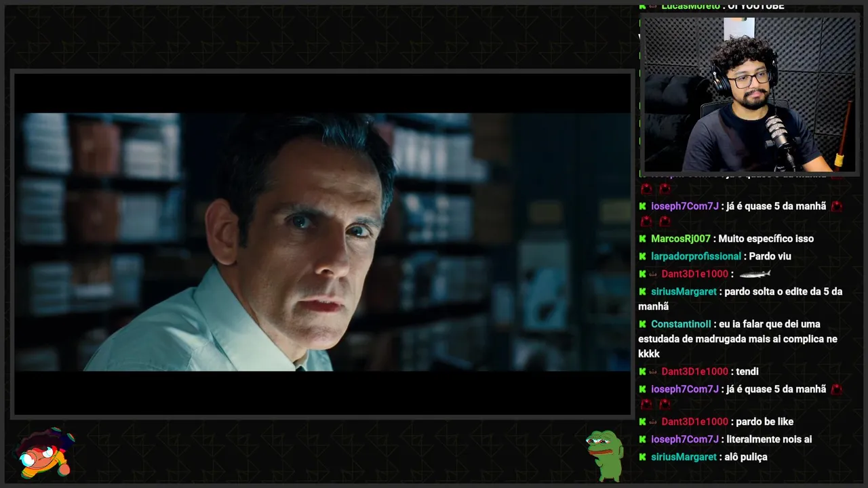Open MarcosRj007's user profile

coord(681,239)
